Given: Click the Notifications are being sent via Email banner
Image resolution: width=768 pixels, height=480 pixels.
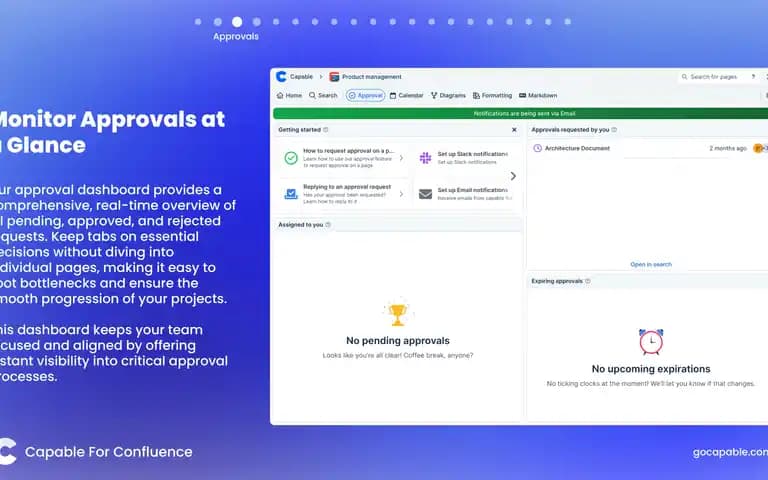Looking at the screenshot, I should (x=520, y=114).
